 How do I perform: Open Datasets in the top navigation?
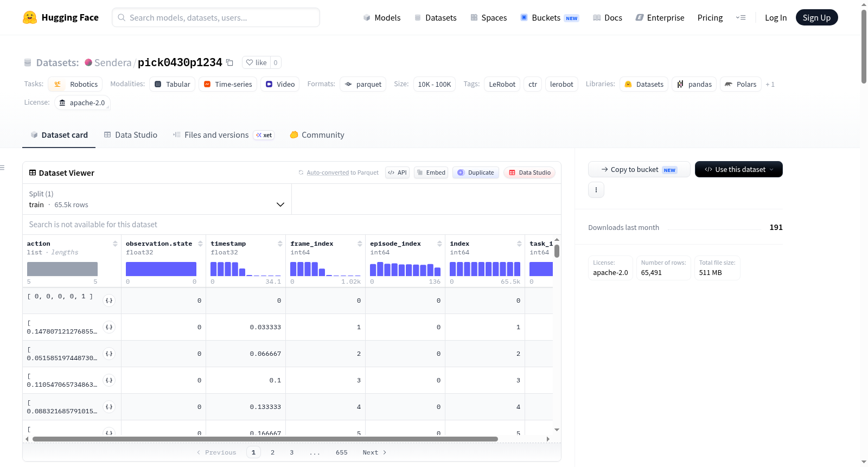click(x=435, y=17)
